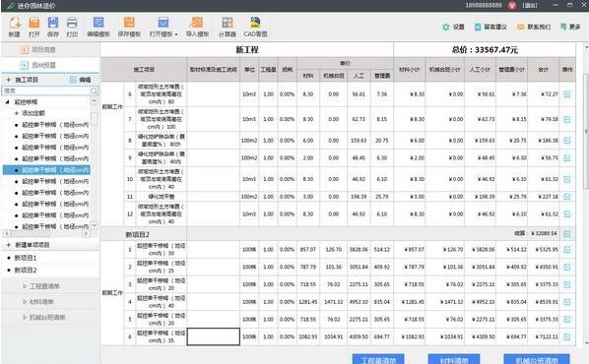Click the 总价：33567.47元 total

coord(485,50)
